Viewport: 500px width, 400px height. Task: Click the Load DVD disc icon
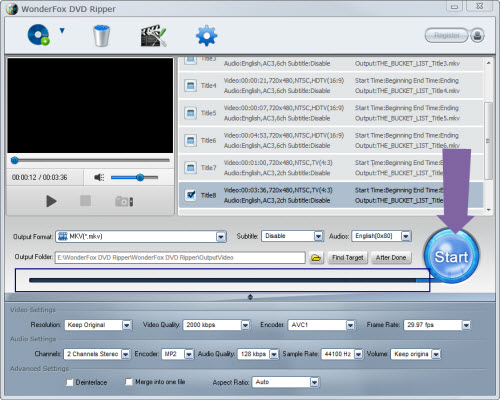point(38,35)
